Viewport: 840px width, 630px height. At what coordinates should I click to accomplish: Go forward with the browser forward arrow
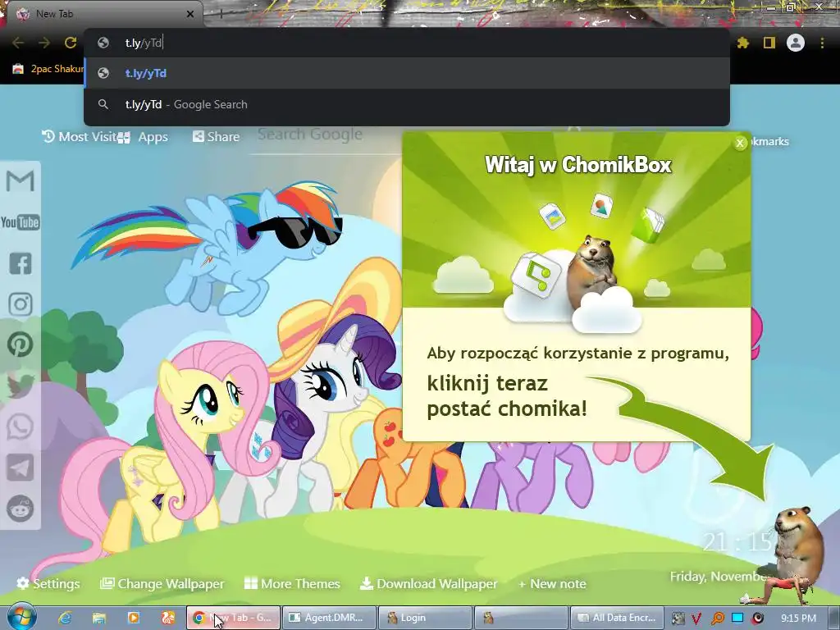44,43
